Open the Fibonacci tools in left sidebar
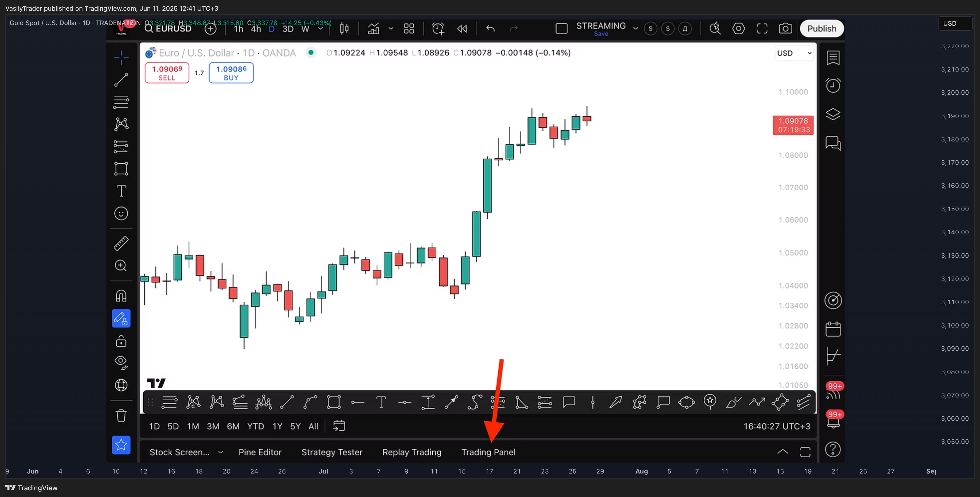Image resolution: width=980 pixels, height=497 pixels. click(x=121, y=102)
